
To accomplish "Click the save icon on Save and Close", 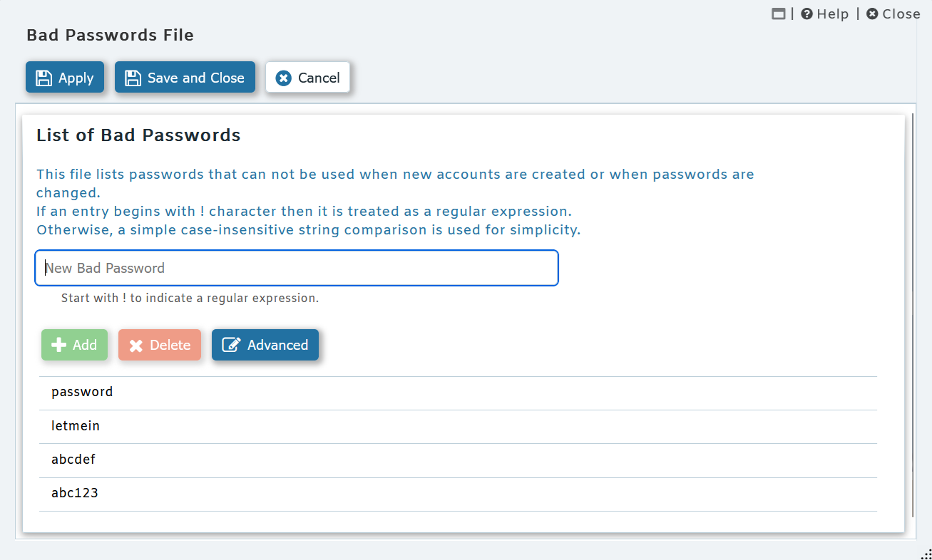I will point(133,77).
